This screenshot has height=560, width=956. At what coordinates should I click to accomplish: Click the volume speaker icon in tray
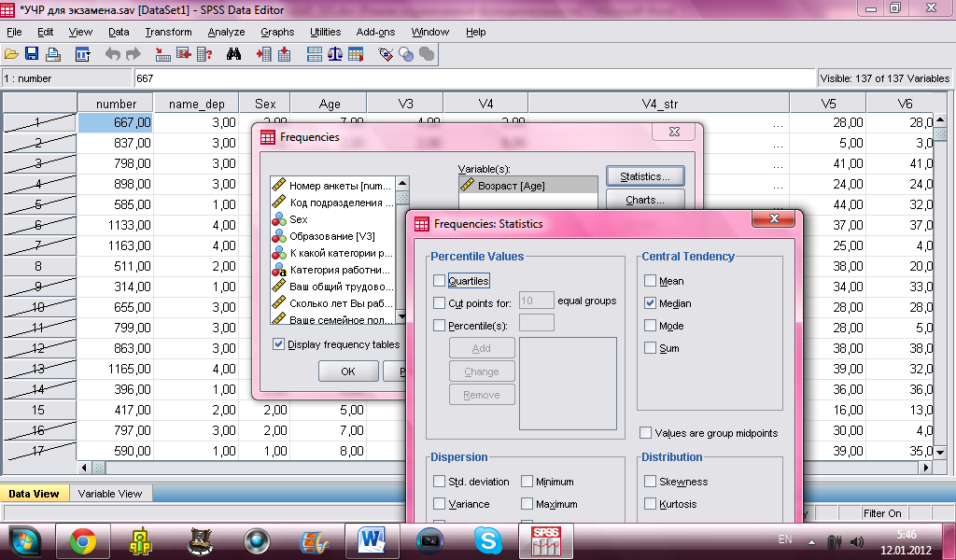coord(857,541)
